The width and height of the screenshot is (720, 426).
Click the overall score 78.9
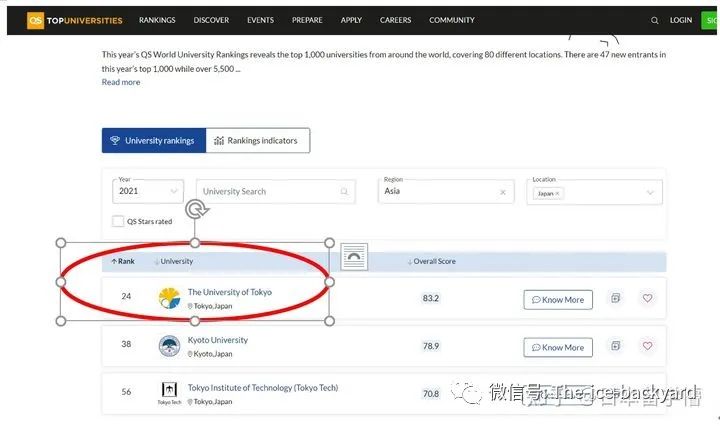[x=431, y=346]
